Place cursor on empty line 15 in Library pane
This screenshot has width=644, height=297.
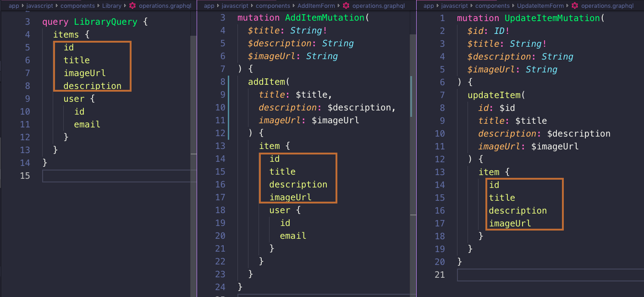[119, 176]
